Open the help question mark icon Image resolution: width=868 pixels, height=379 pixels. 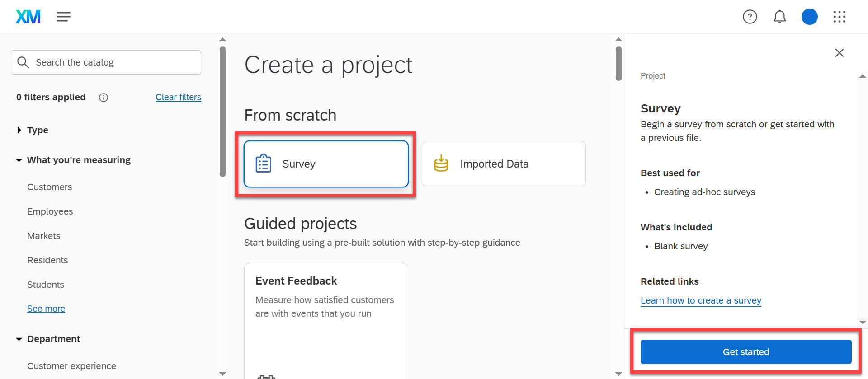(x=750, y=17)
